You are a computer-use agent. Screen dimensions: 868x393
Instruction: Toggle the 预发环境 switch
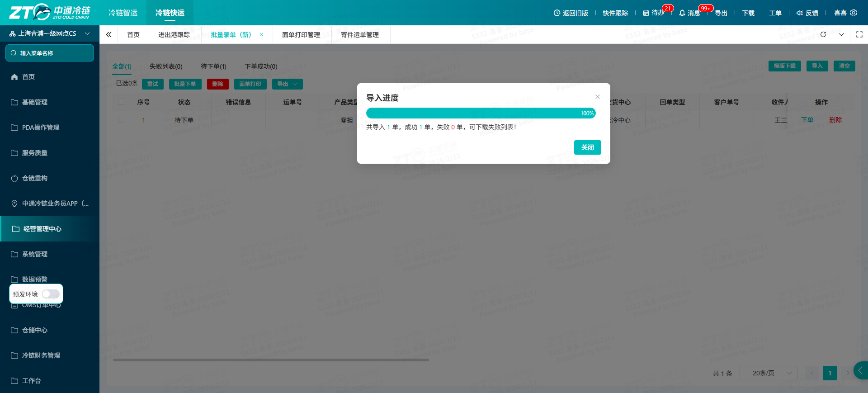[51, 294]
